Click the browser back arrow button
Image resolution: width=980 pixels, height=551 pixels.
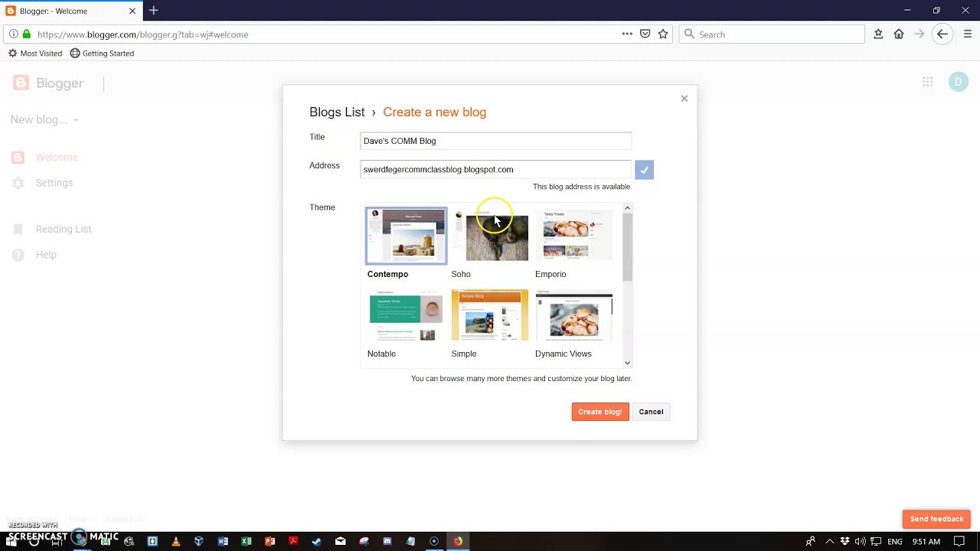(x=942, y=34)
